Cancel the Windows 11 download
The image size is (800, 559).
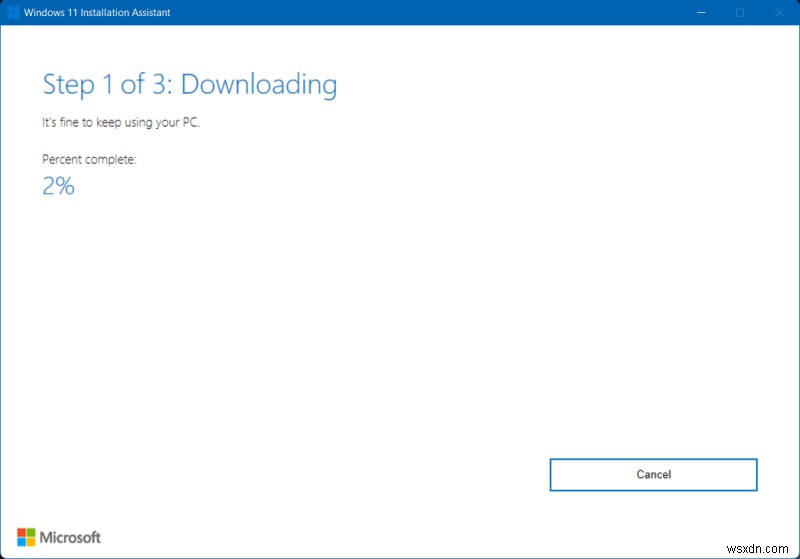point(653,474)
